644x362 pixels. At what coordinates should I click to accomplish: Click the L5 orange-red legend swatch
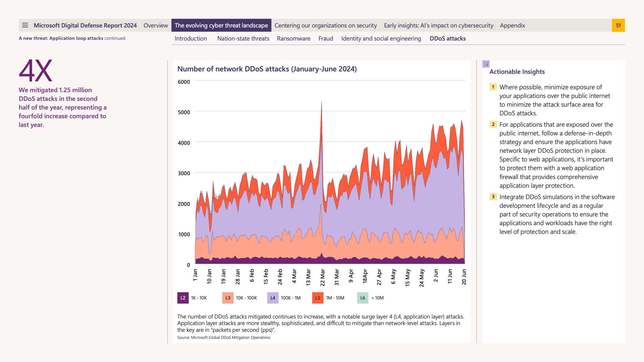[x=317, y=298]
